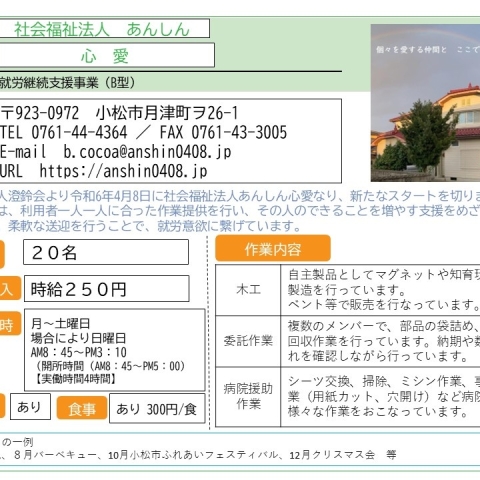Click the small あり box

click(x=30, y=406)
